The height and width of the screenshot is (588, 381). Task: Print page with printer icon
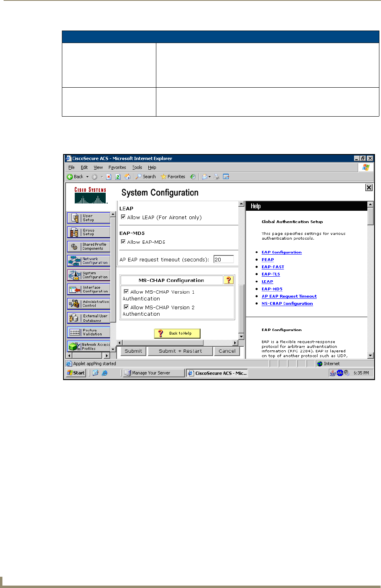pos(217,177)
